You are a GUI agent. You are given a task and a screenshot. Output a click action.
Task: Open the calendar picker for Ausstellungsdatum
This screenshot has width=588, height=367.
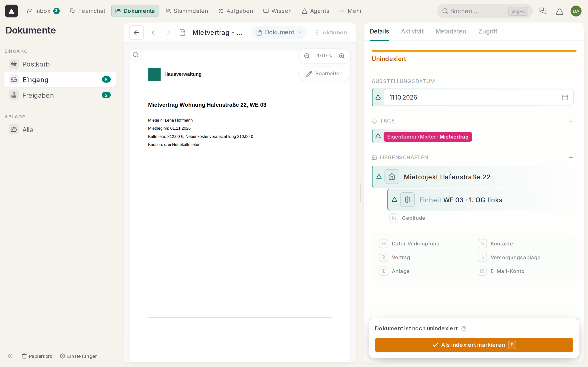pos(565,97)
